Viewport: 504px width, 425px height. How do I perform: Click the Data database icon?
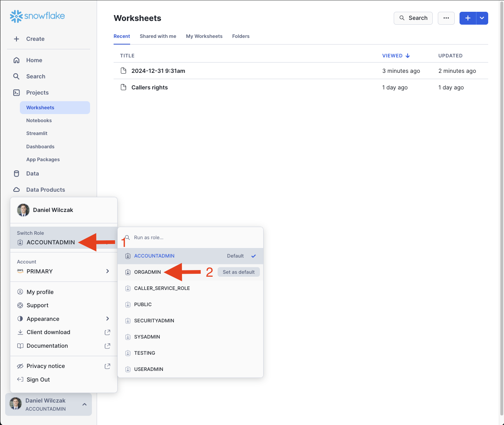17,174
